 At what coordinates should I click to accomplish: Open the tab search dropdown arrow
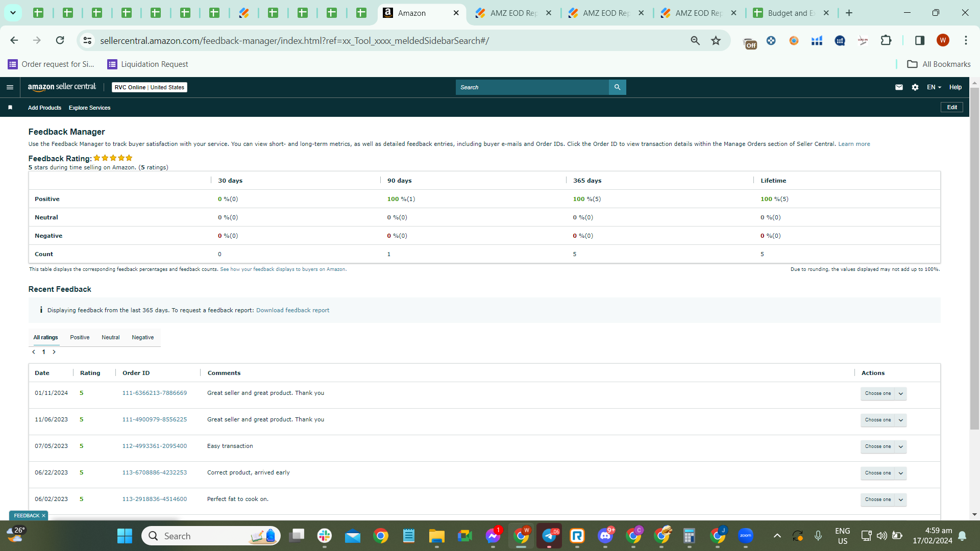click(13, 13)
